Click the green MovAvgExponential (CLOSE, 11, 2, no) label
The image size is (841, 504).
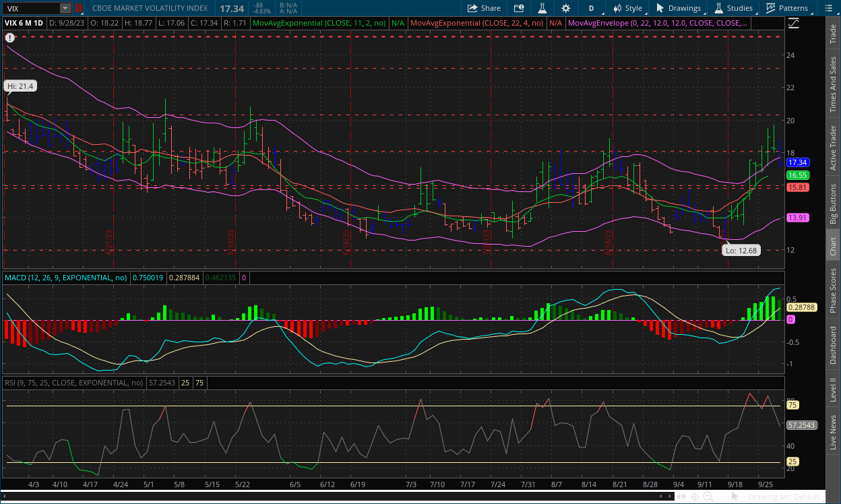coord(319,23)
